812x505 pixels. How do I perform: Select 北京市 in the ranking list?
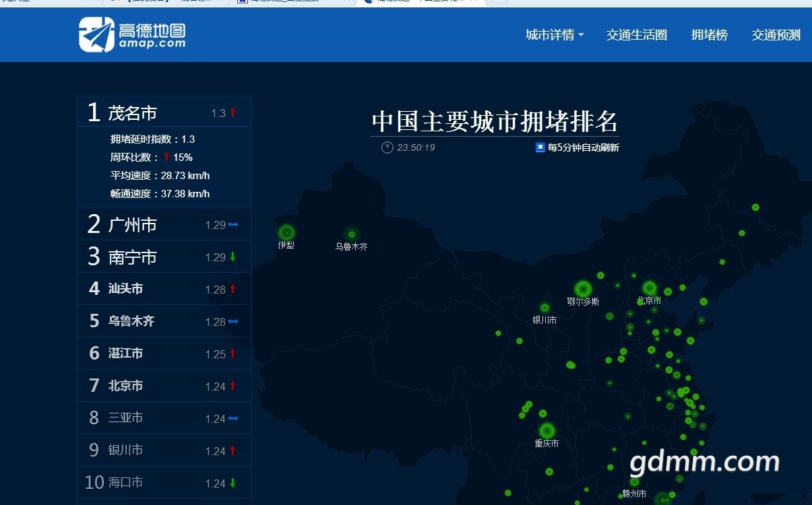pyautogui.click(x=164, y=386)
